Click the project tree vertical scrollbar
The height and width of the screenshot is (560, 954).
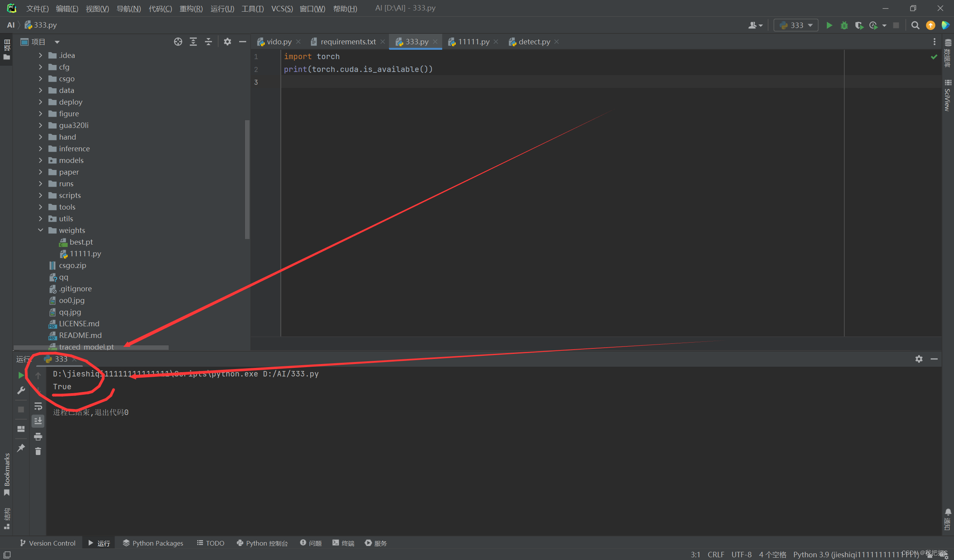tap(247, 179)
